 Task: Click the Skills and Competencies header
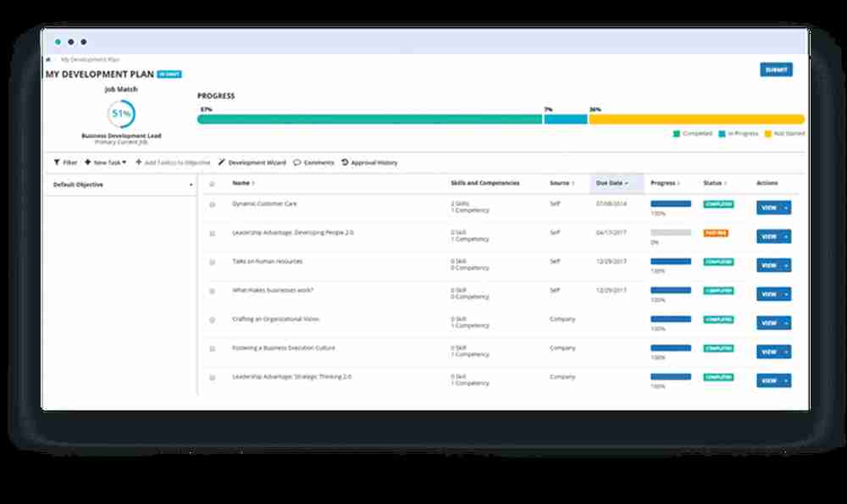click(485, 183)
